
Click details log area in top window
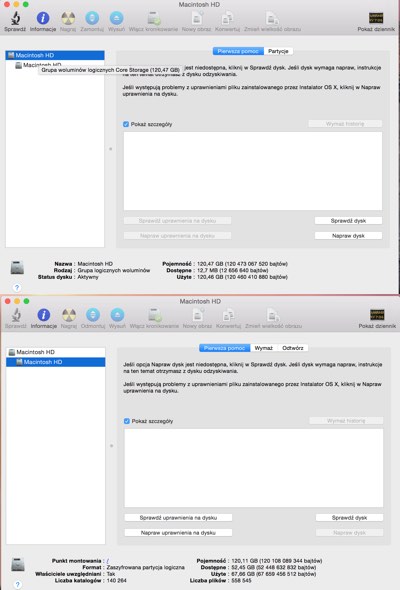[x=253, y=171]
